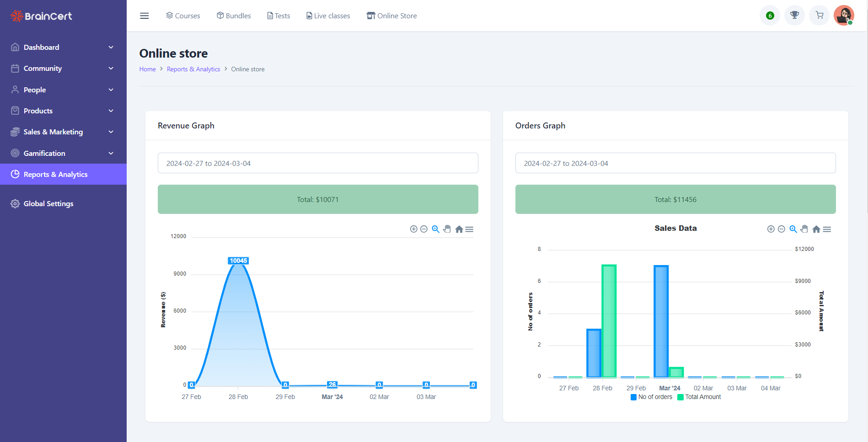Image resolution: width=868 pixels, height=442 pixels.
Task: Select selection zoom tool in Orders Graph
Action: (793, 229)
